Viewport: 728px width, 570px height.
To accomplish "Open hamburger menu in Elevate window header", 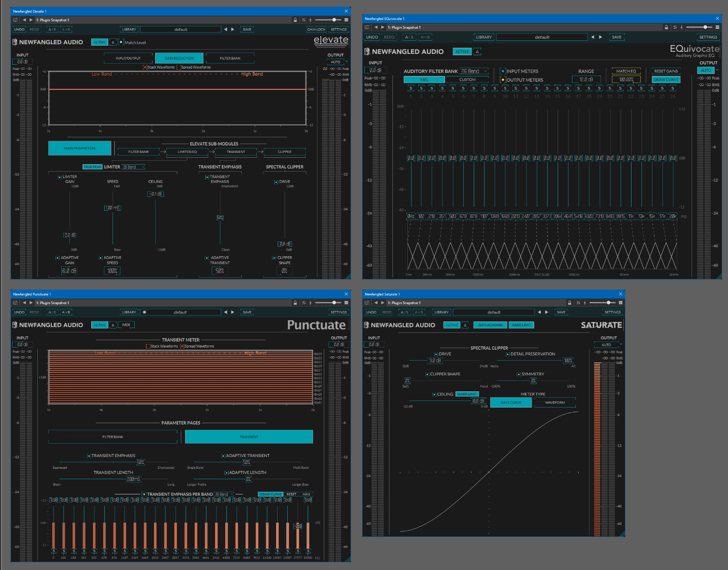I will pos(346,20).
